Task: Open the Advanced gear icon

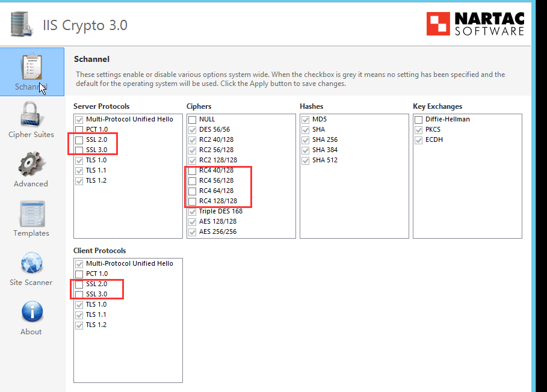Action: pos(31,164)
